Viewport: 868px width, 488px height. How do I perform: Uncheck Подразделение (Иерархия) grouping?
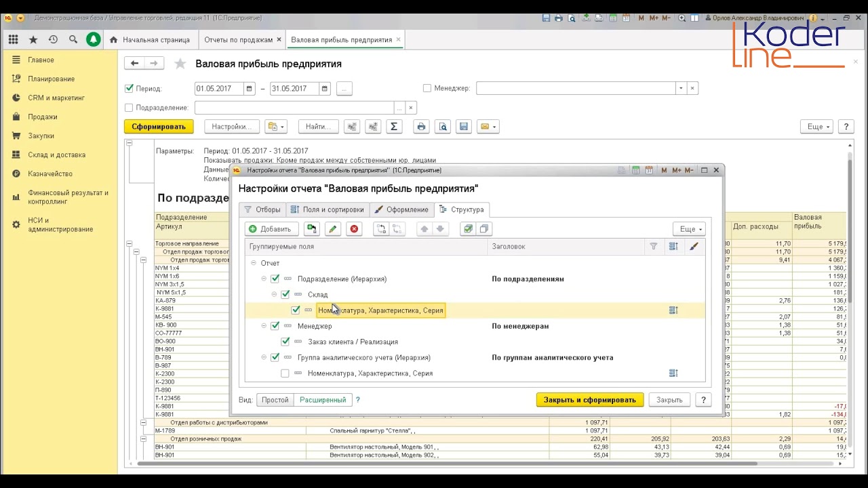tap(275, 279)
